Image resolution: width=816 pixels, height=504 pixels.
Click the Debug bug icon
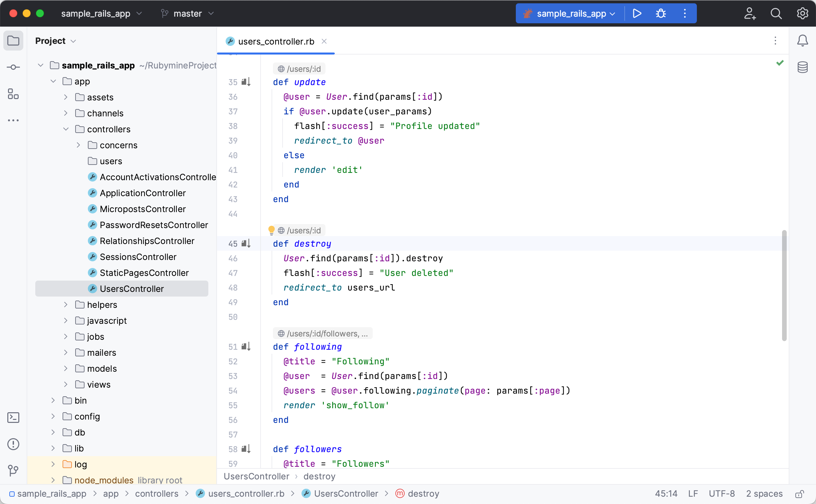coord(661,13)
